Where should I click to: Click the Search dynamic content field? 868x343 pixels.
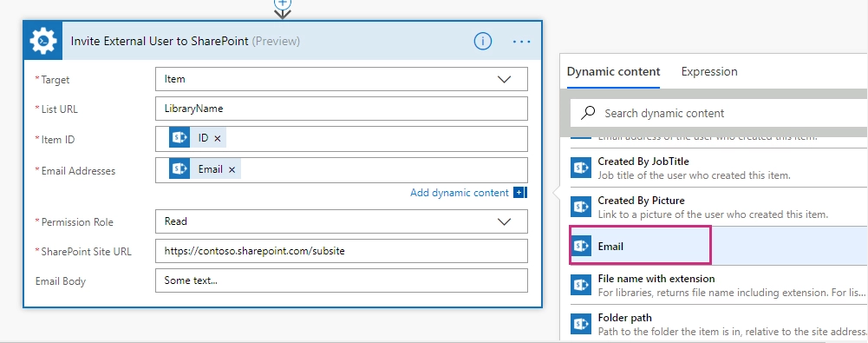720,113
